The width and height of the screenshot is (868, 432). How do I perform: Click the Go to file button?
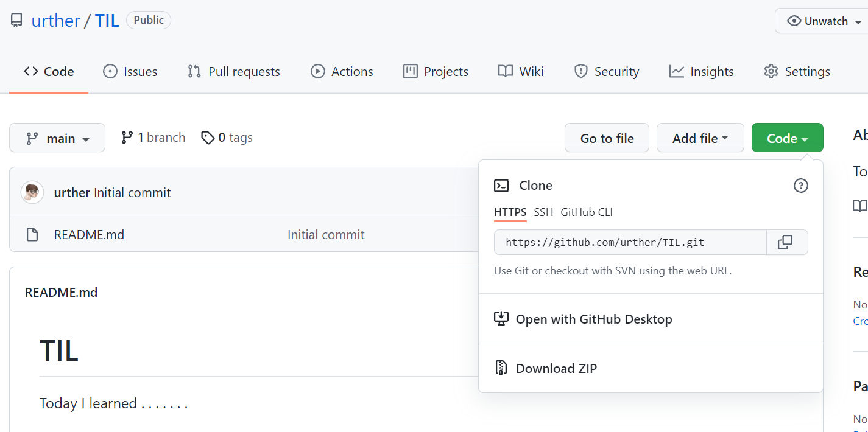(x=607, y=138)
